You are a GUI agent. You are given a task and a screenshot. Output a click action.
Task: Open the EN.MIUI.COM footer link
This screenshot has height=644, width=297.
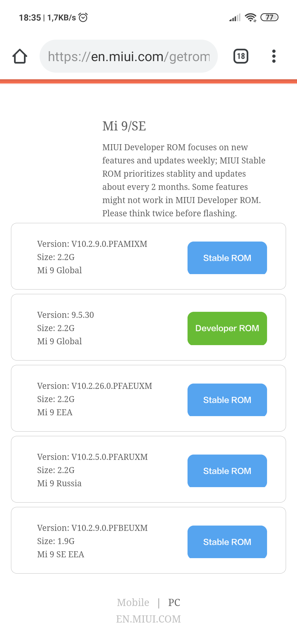point(148,619)
